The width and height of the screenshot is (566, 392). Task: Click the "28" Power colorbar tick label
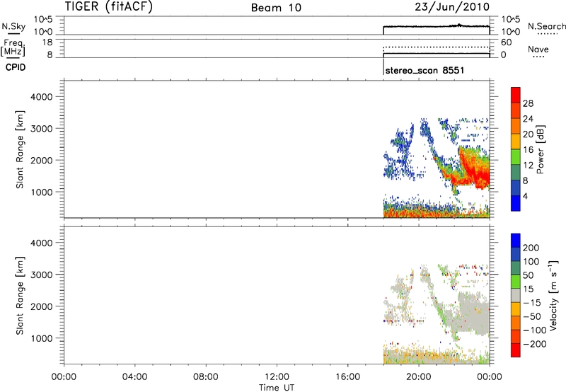point(528,103)
